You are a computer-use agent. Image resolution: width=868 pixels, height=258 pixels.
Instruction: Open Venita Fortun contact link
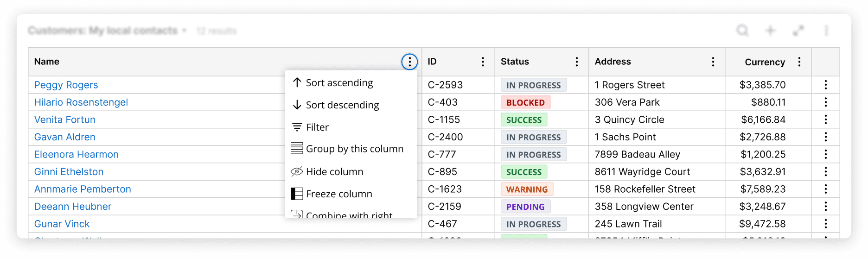(x=64, y=120)
